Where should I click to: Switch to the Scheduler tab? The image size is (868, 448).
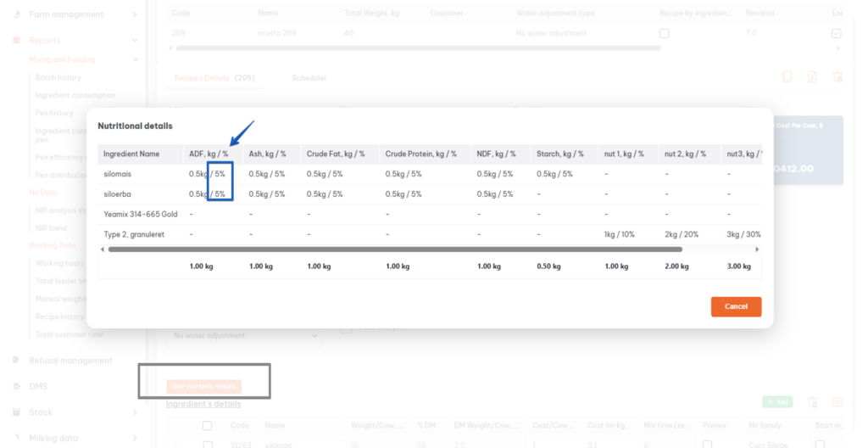[x=309, y=78]
